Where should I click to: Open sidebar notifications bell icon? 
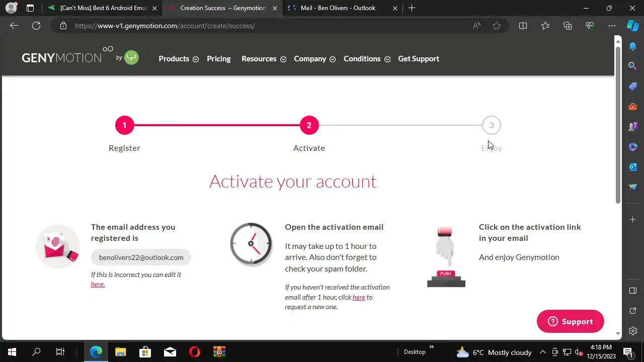coord(633,46)
